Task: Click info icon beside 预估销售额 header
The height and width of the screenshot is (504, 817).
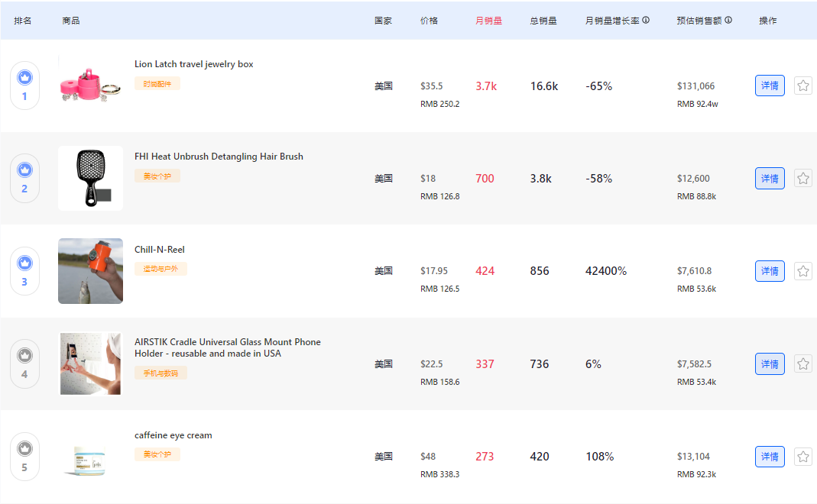Action: [728, 21]
